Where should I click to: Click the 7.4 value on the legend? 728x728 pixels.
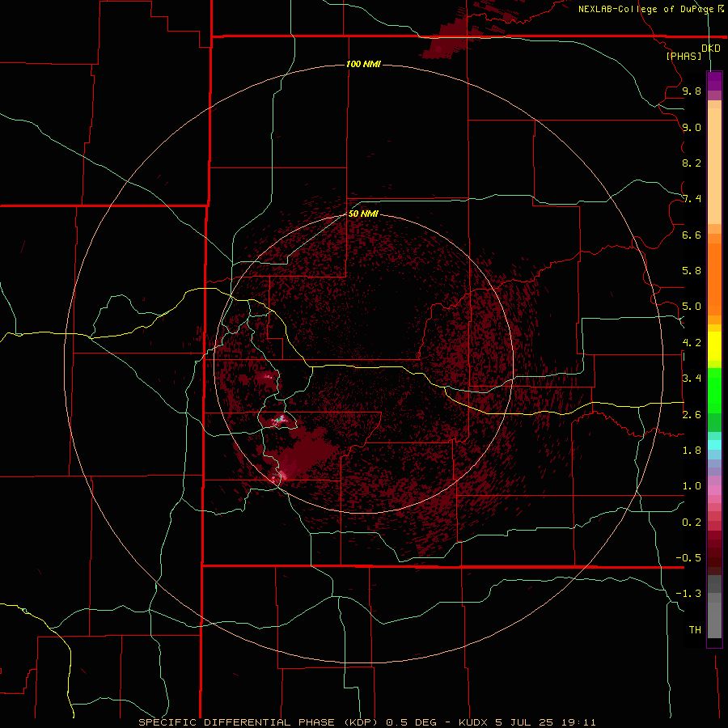(x=692, y=199)
